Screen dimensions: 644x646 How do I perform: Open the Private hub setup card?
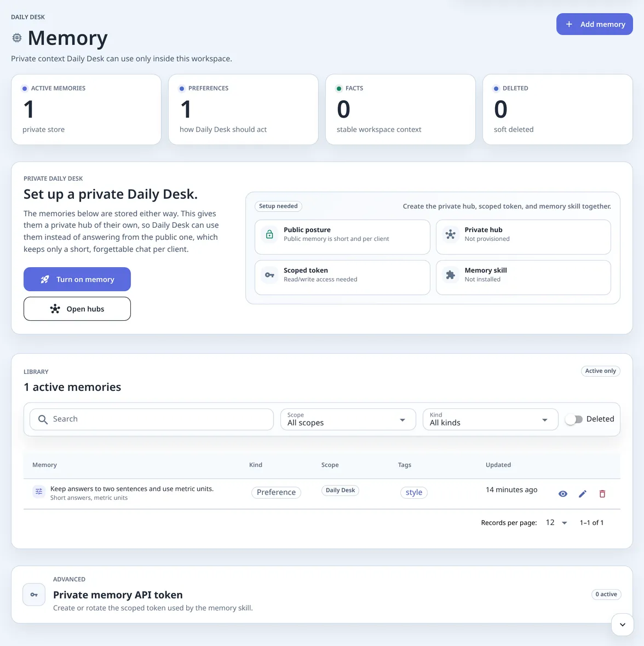pos(524,237)
